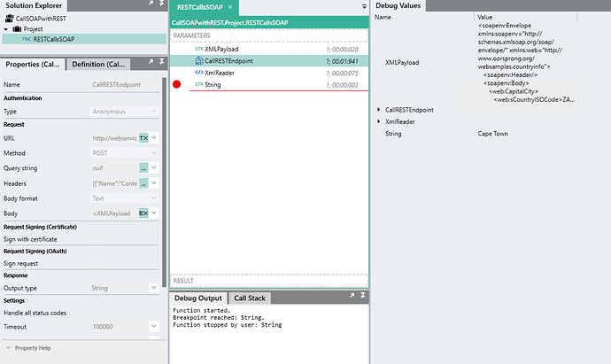Screen dimensions: 611x364
Task: Pop out the Debug Output panel
Action: coord(352,296)
